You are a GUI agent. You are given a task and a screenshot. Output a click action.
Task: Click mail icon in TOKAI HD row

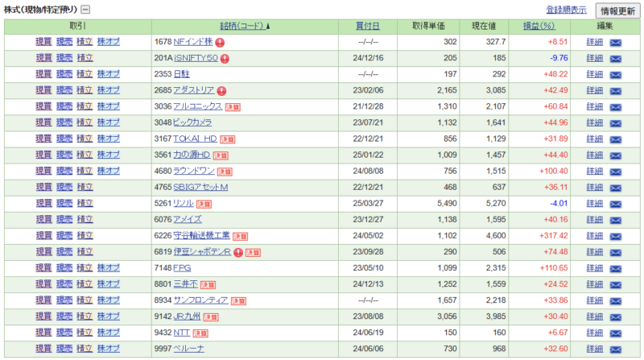[615, 139]
